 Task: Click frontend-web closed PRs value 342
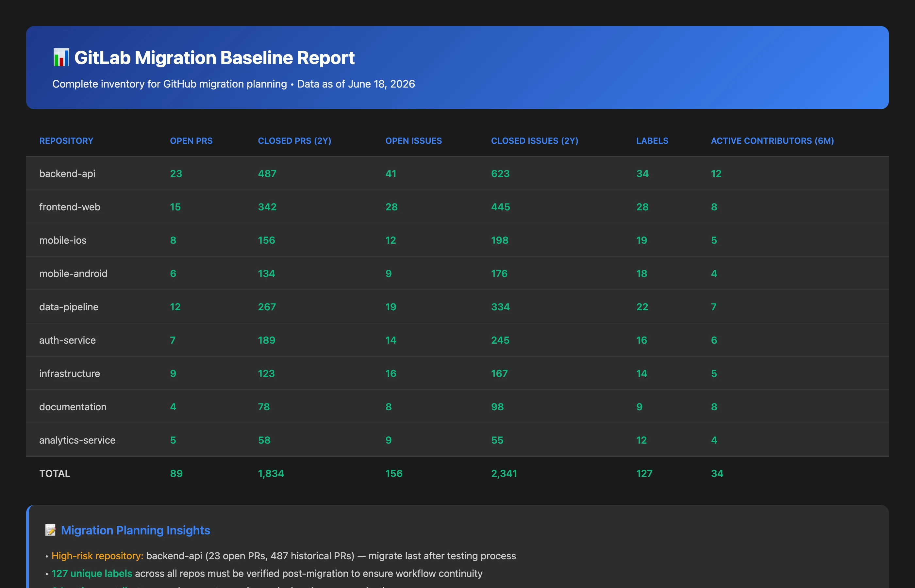coord(267,207)
